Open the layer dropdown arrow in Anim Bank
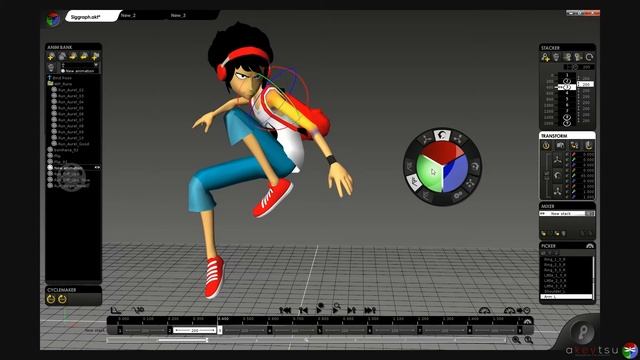The height and width of the screenshot is (360, 640). [96, 65]
